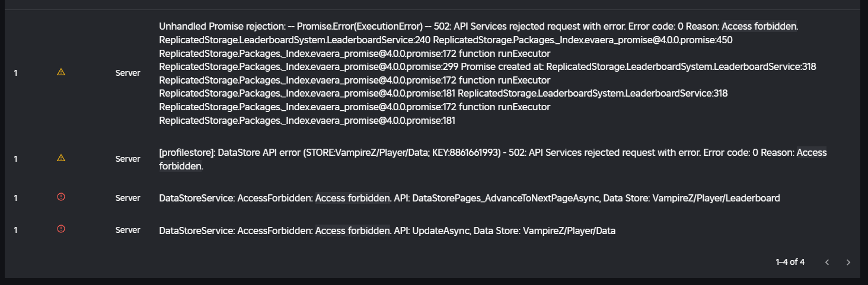Click the Server label on the UpdateAsync row
Screen dimensions: 868x285
coord(128,230)
